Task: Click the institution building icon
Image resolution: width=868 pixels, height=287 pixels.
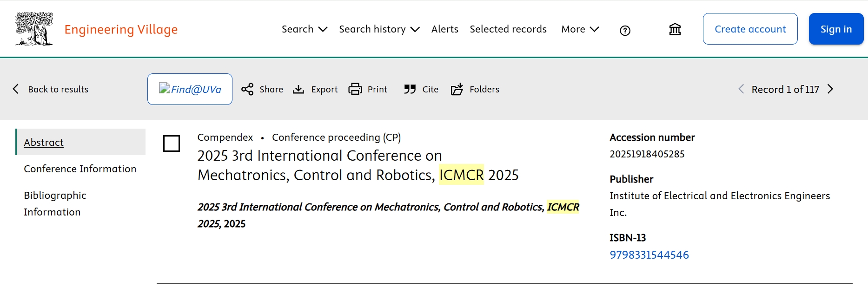Action: click(675, 29)
